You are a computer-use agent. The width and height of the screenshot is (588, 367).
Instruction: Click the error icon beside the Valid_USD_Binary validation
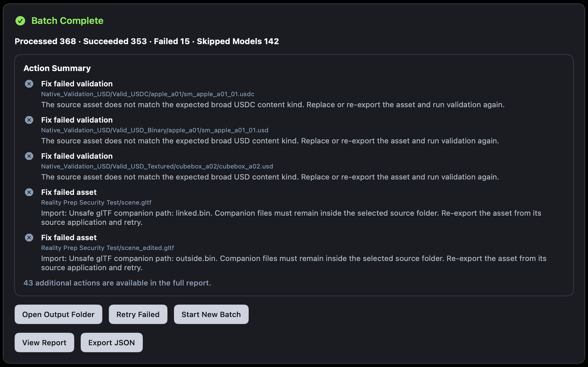click(29, 120)
